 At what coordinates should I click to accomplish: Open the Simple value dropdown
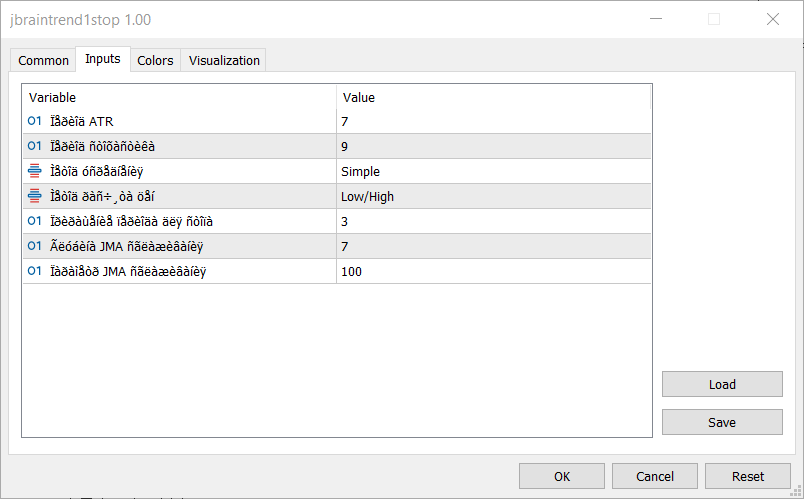pos(494,171)
